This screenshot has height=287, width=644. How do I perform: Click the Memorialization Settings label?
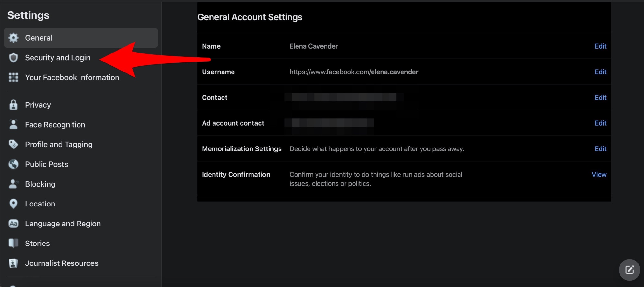pos(241,149)
